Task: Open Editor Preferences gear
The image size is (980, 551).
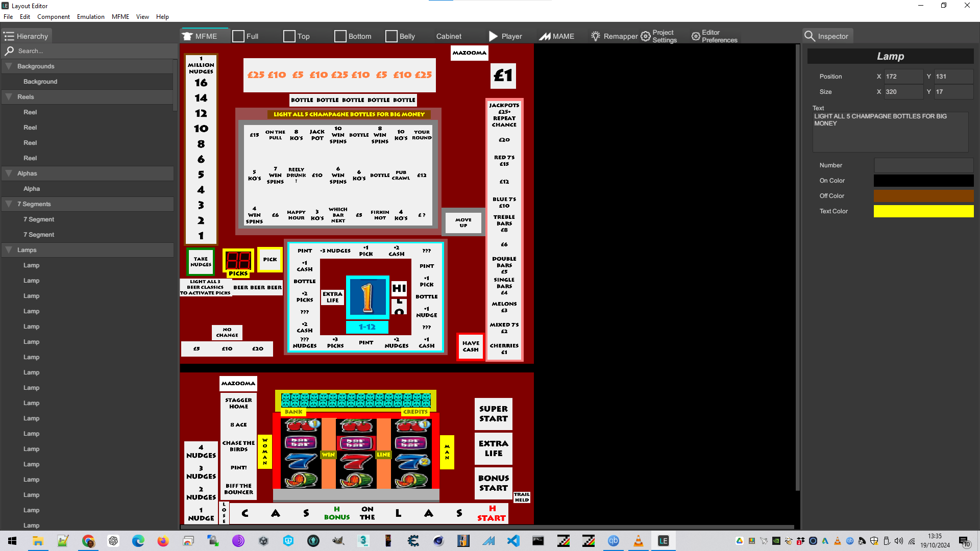Action: (696, 36)
